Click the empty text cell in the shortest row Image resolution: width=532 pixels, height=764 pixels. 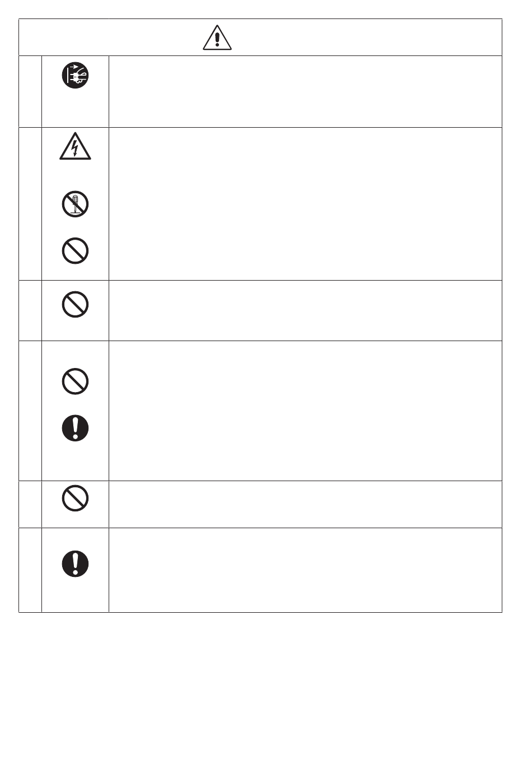tap(305, 504)
